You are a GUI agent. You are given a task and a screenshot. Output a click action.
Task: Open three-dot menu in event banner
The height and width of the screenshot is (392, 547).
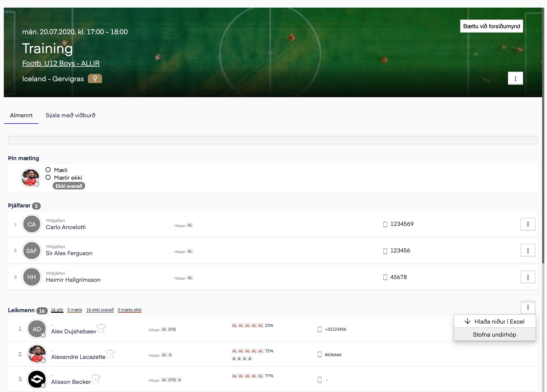(x=515, y=78)
